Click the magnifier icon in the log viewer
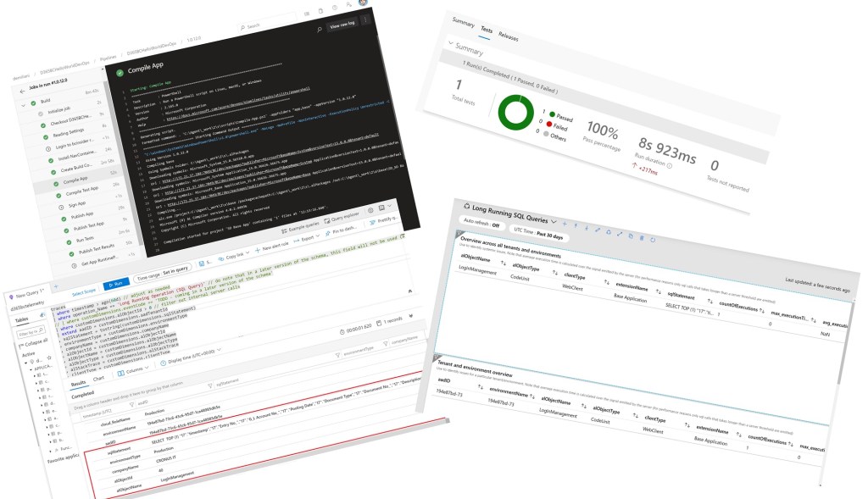 point(320,29)
